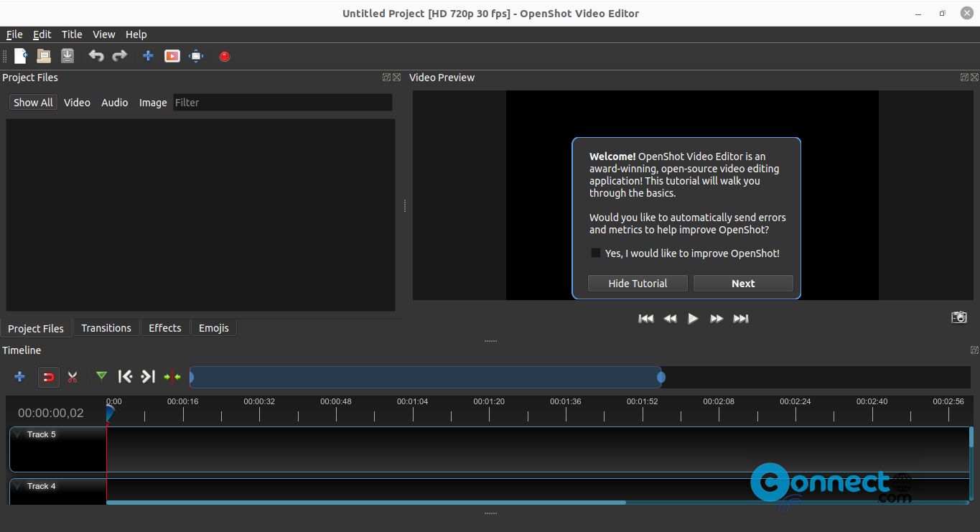Enable the razor cut tool
The width and height of the screenshot is (980, 532).
pos(73,376)
